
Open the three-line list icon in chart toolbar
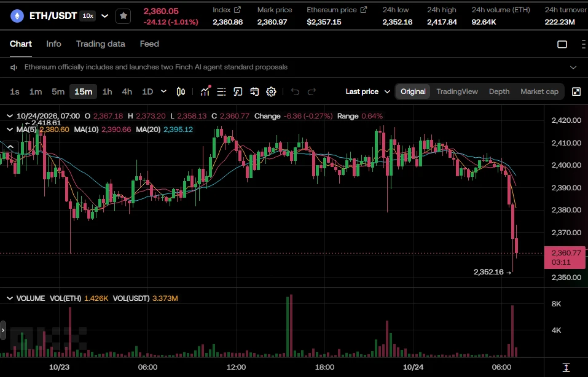[x=221, y=91]
